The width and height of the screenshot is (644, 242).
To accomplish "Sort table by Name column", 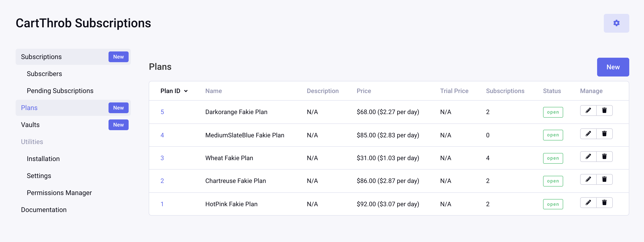I will [213, 91].
